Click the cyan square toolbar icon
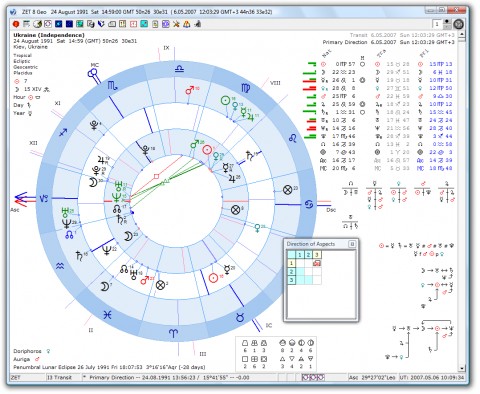This screenshot has width=480, height=394. (144, 24)
